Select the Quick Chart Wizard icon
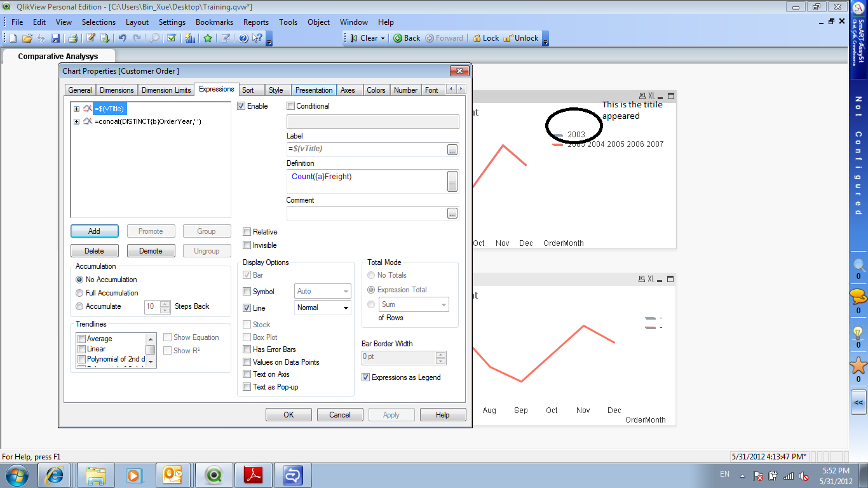The width and height of the screenshot is (868, 488). tap(189, 38)
